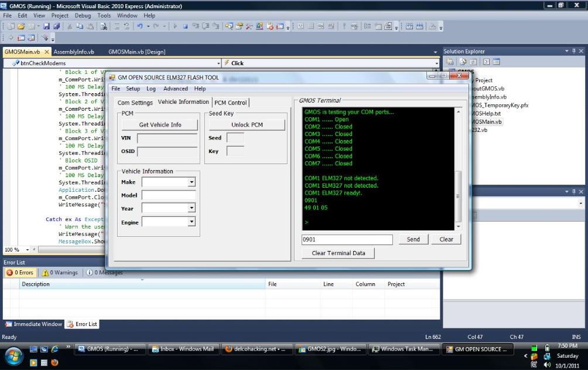Open the 100 % zoom level dropdown

pos(28,250)
